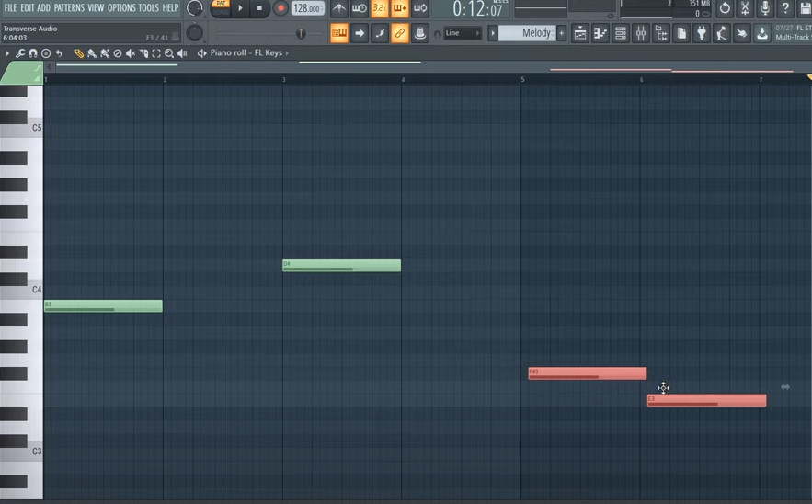This screenshot has width=812, height=504.
Task: Click the 0:12:07 time display
Action: tap(477, 9)
